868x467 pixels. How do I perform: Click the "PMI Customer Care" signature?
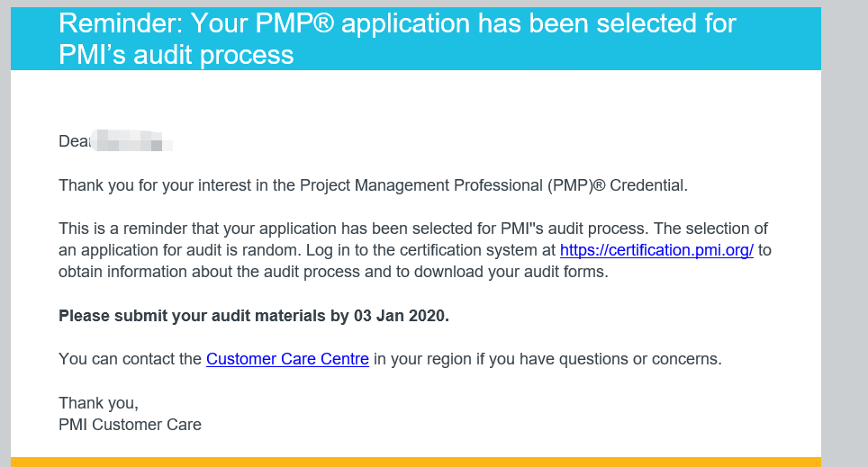click(x=130, y=424)
